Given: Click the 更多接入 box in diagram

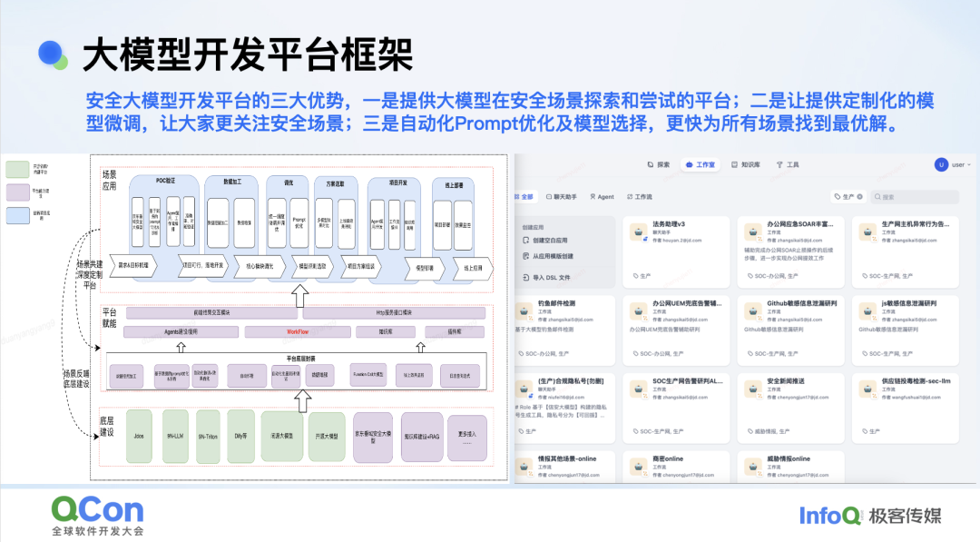Looking at the screenshot, I should point(467,438).
